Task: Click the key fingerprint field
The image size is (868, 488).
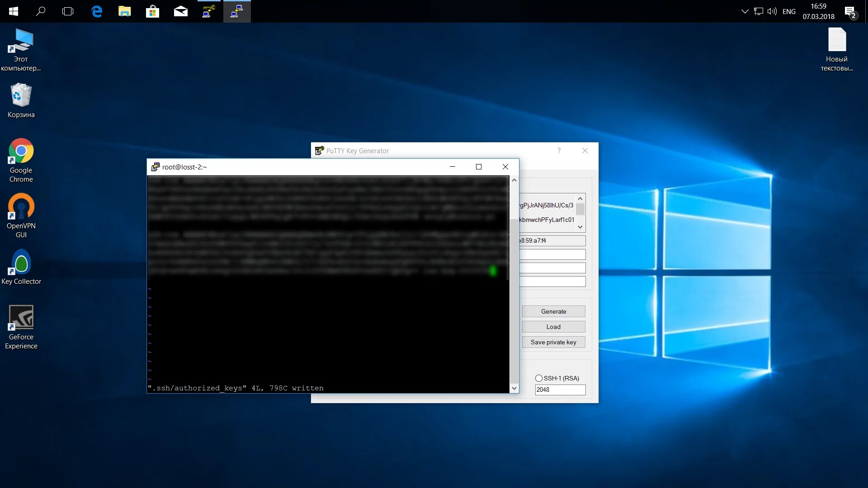Action: point(552,240)
